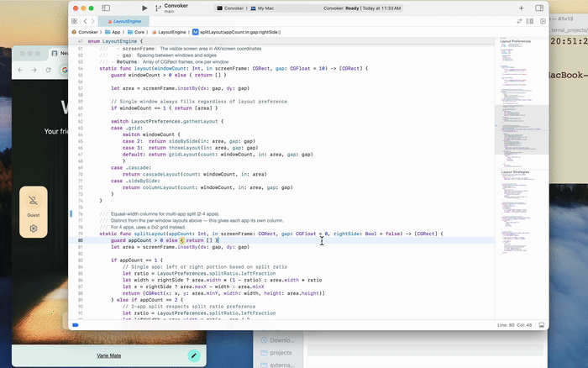Open the settings gear in the browser window
This screenshot has width=588, height=368.
click(34, 229)
